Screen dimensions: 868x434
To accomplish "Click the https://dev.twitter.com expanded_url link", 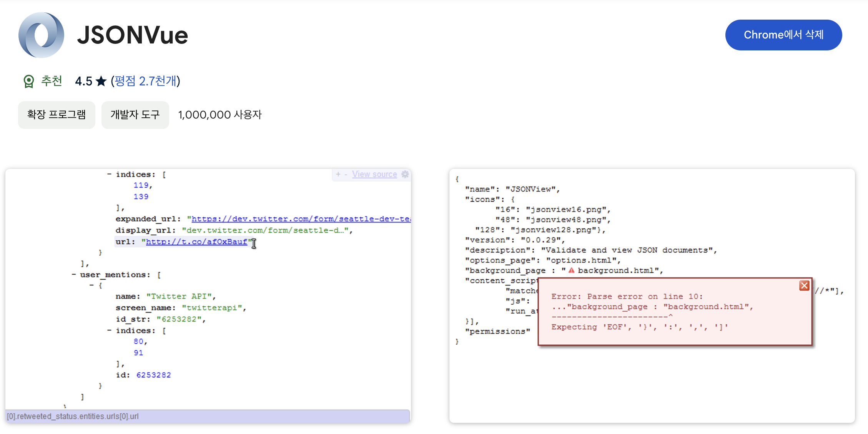I will (x=301, y=219).
